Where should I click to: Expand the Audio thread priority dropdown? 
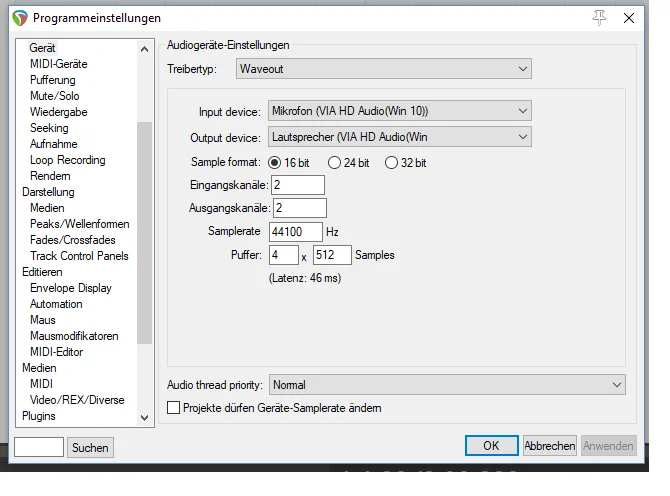click(446, 385)
